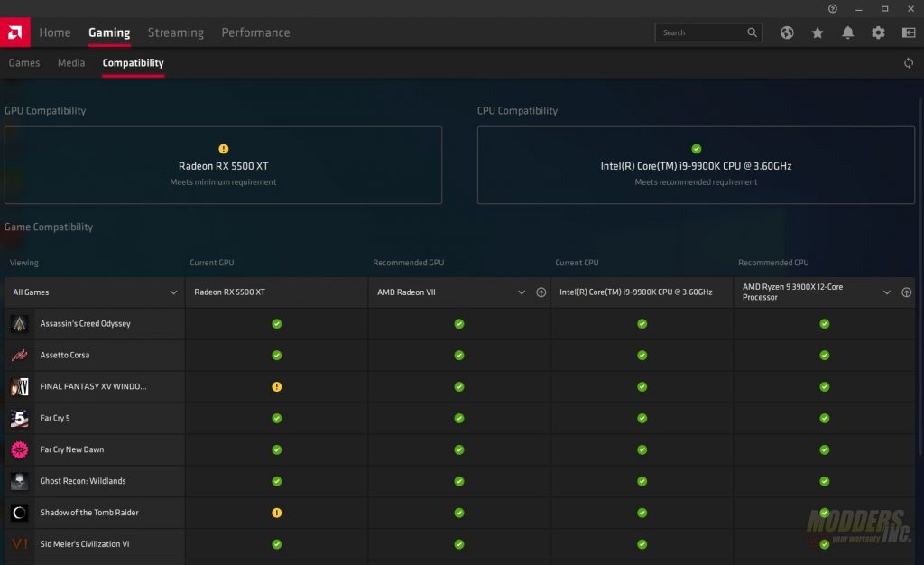The width and height of the screenshot is (924, 565).
Task: Click the vertical scrollbar on the right
Action: 920,275
